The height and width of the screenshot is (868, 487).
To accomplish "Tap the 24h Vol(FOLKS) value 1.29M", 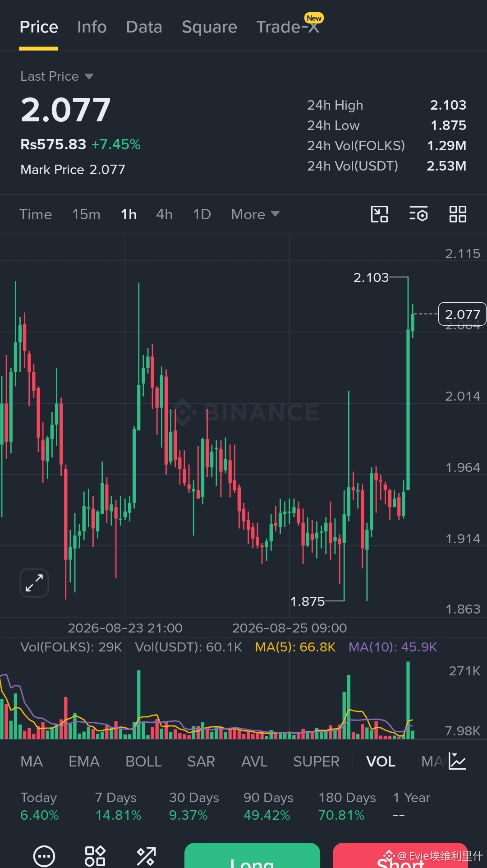I will click(446, 146).
